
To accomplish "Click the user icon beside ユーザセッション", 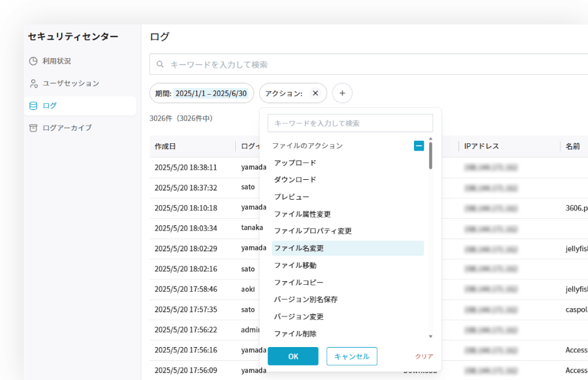I will (34, 83).
